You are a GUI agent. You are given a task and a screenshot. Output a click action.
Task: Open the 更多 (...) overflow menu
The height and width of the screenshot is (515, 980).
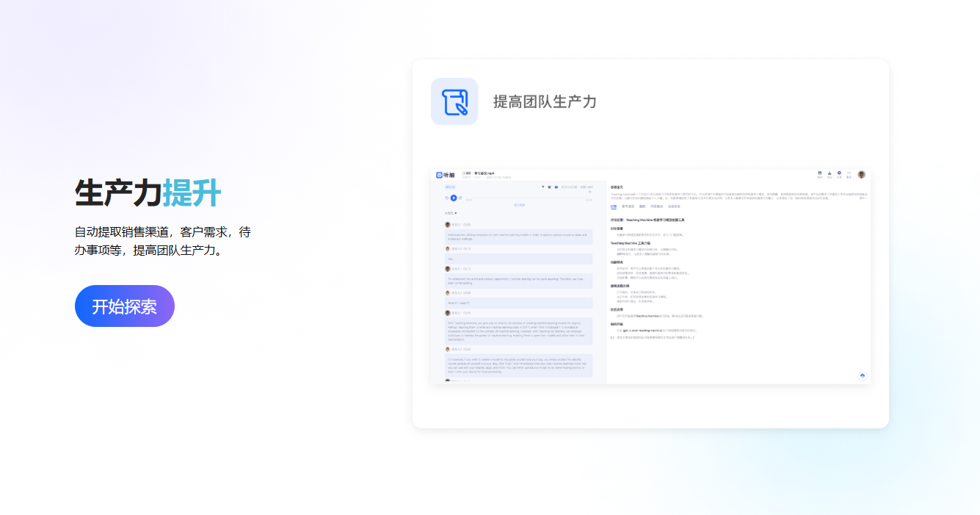pyautogui.click(x=849, y=173)
